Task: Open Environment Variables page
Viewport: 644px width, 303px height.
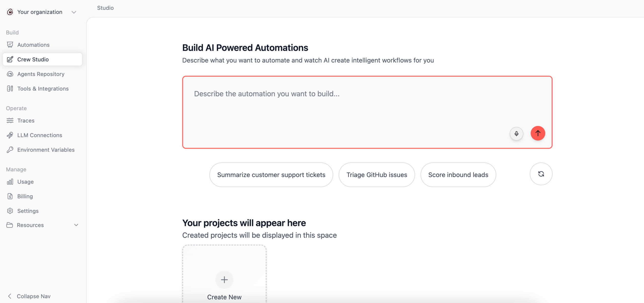Action: (46, 150)
